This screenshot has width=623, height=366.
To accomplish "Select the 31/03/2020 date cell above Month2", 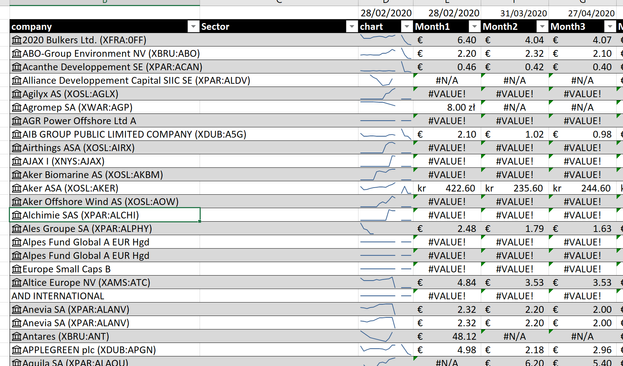I will tap(515, 13).
